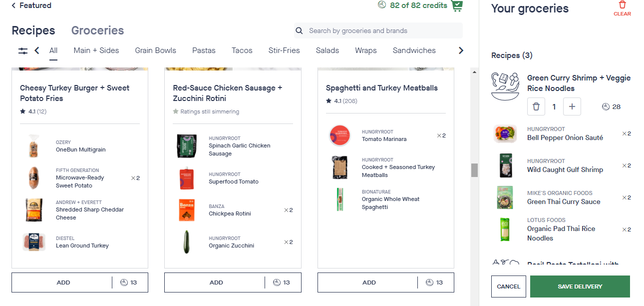The width and height of the screenshot is (644, 306).
Task: Click the Ratings still simmering label
Action: tap(206, 111)
